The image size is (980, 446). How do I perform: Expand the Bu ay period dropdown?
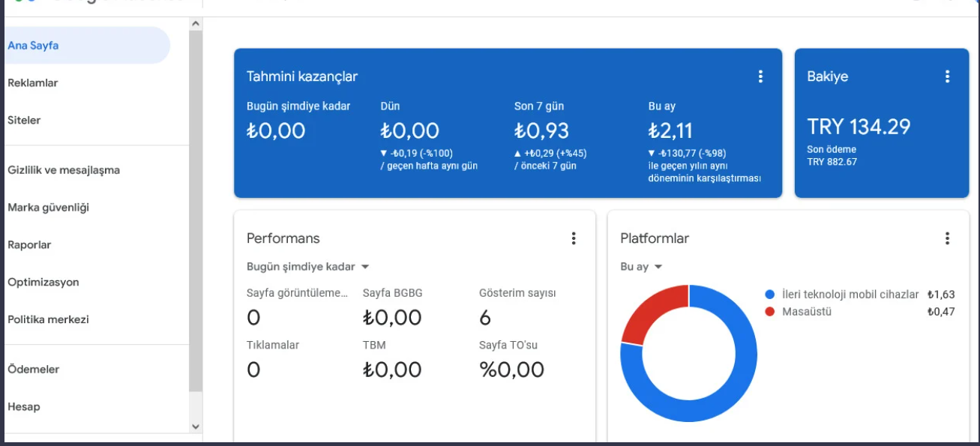point(642,267)
